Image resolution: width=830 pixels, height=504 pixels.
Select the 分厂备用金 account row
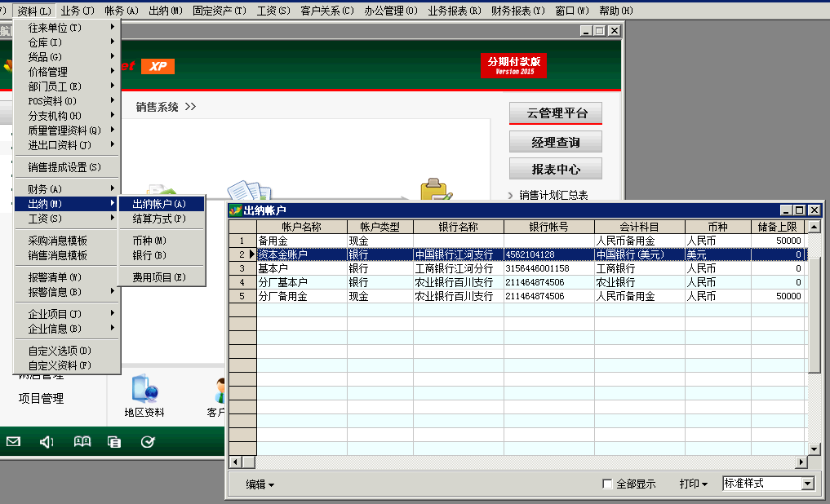[517, 296]
